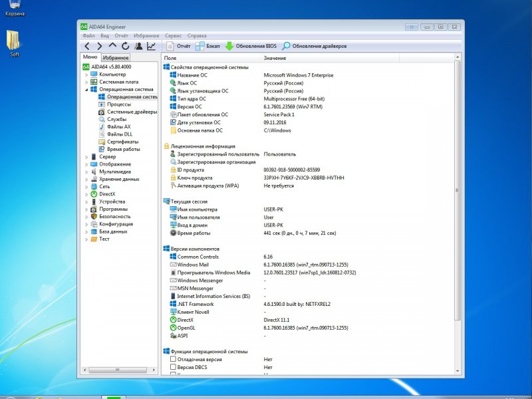Select the Тест icon in the tree
This screenshot has height=399, width=532.
94,239
